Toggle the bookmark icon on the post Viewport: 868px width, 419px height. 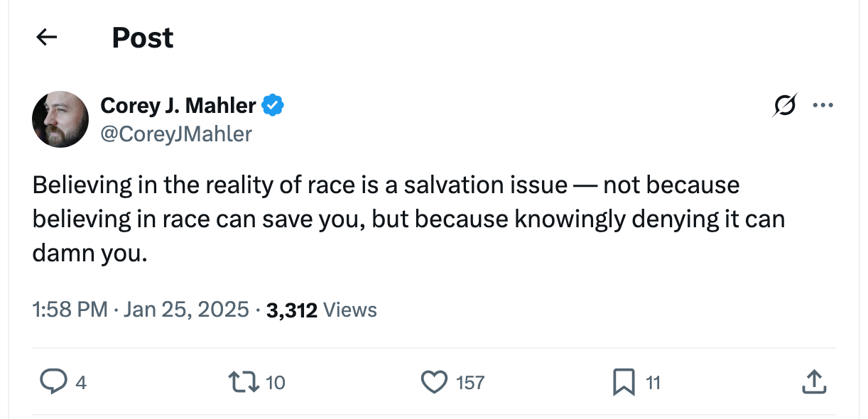pyautogui.click(x=623, y=383)
